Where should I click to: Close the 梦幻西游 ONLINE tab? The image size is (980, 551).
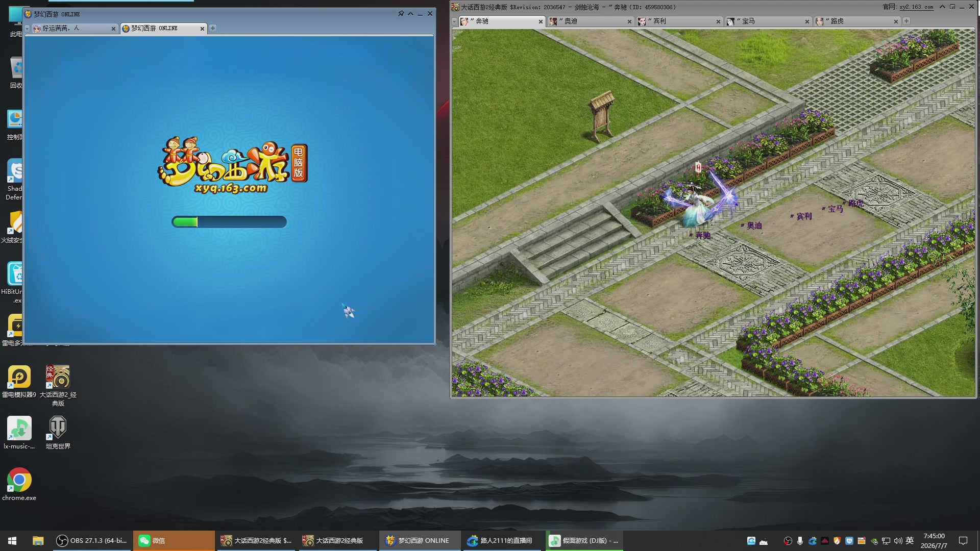(x=202, y=29)
